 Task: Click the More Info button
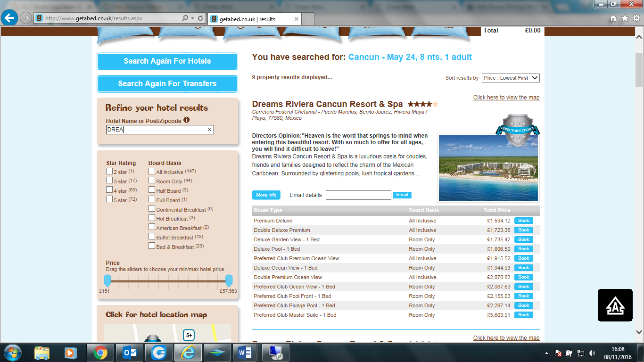coord(266,195)
